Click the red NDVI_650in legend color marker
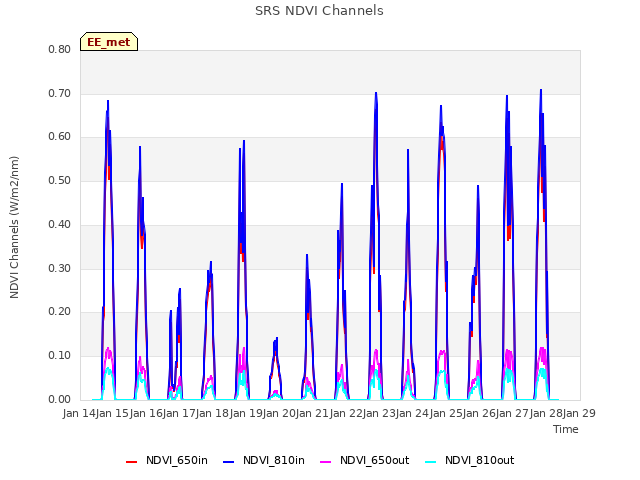This screenshot has height=480, width=640. point(131,462)
